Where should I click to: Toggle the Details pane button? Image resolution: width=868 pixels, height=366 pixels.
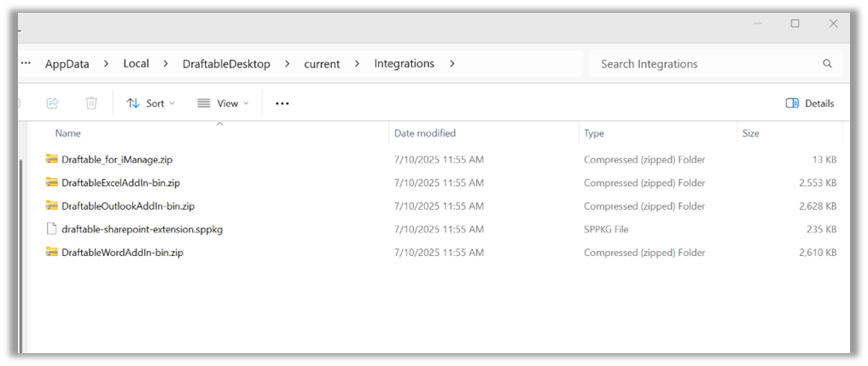pyautogui.click(x=809, y=103)
